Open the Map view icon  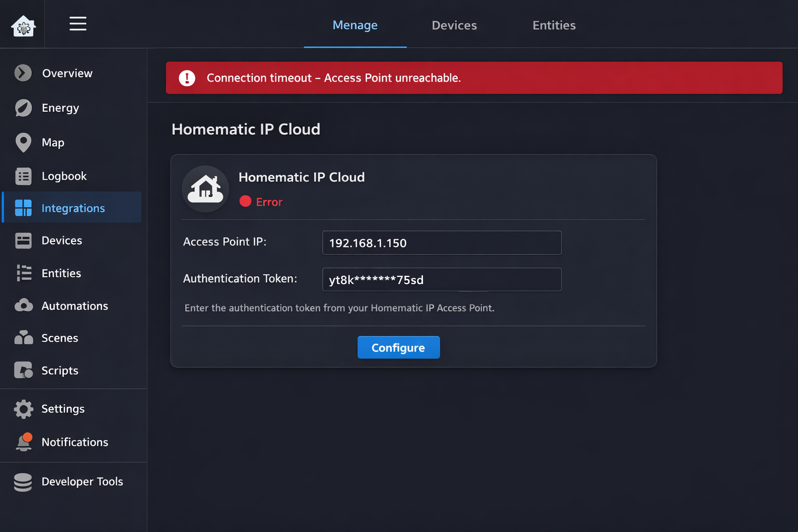coord(23,142)
